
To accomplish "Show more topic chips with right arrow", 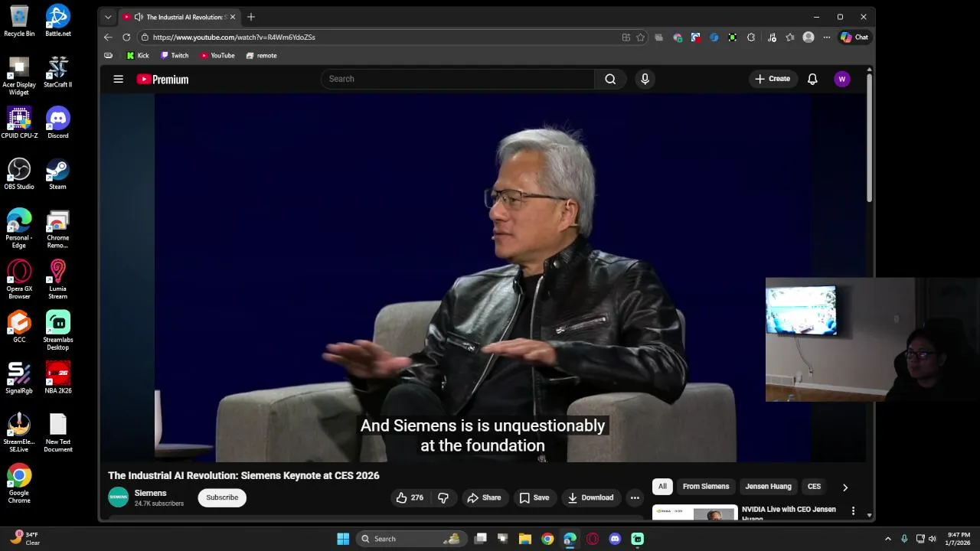I will [x=845, y=487].
